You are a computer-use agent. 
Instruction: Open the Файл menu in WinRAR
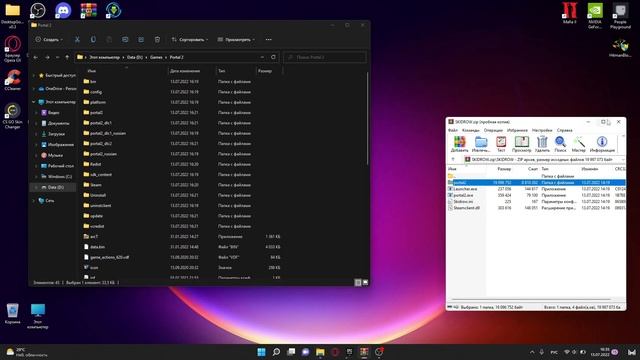click(453, 130)
